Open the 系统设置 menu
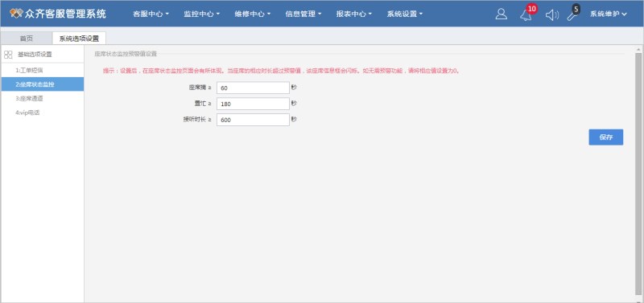The width and height of the screenshot is (644, 303). [405, 14]
